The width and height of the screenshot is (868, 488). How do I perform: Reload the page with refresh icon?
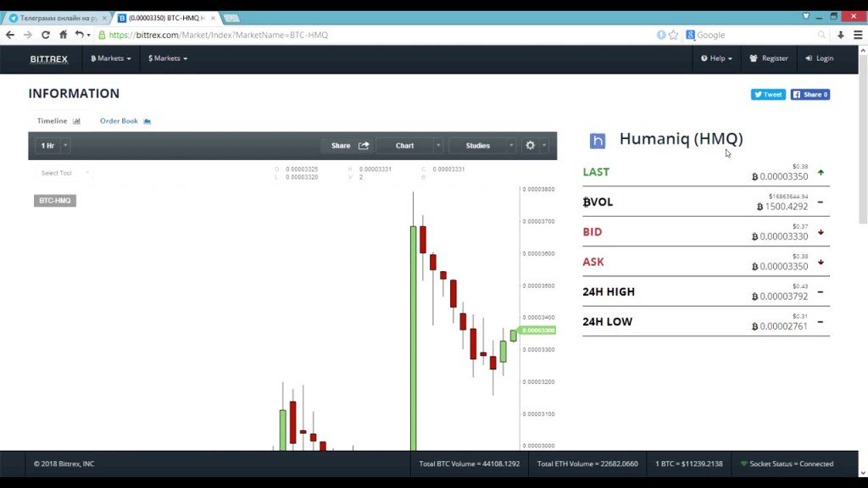[x=46, y=35]
